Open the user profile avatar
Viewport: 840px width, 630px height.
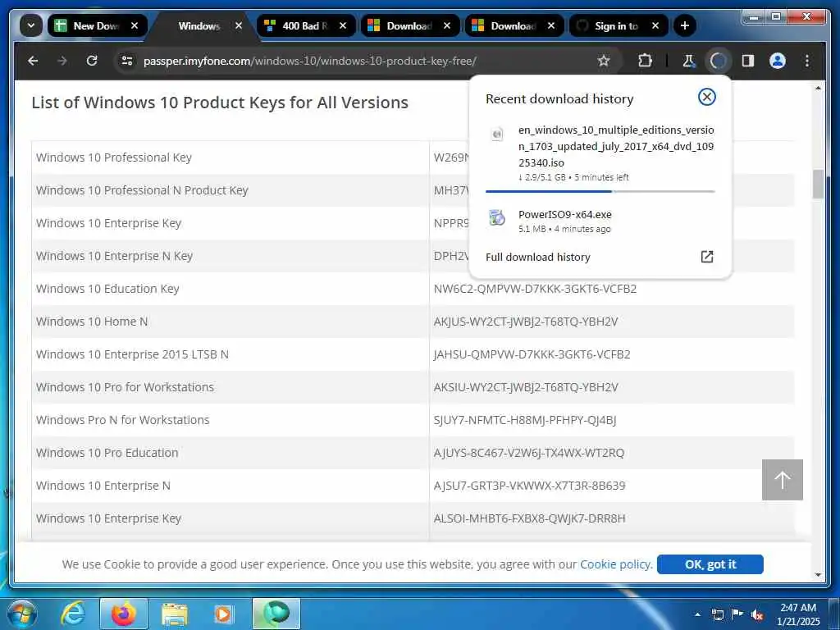[778, 61]
